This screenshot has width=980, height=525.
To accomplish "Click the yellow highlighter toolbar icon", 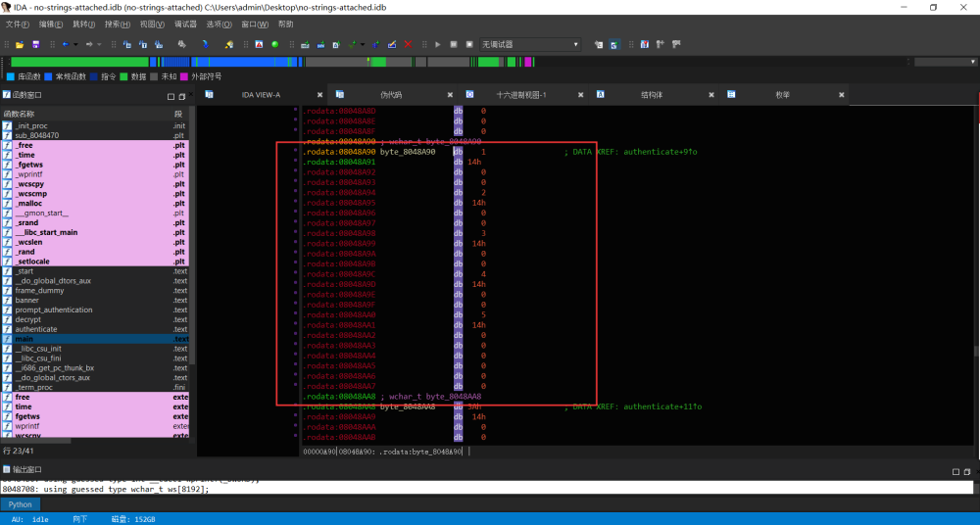I will coord(229,44).
